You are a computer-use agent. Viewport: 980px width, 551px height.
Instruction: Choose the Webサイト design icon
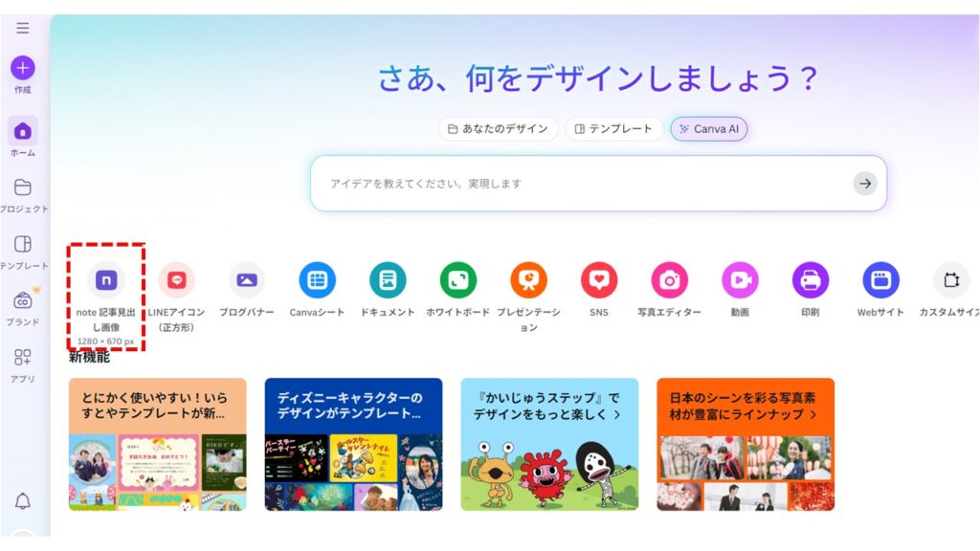(x=880, y=280)
